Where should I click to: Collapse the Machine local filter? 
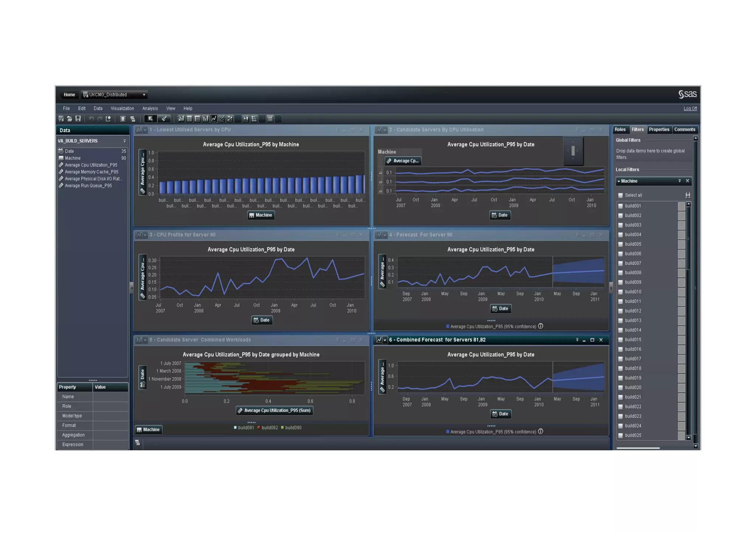(x=619, y=181)
